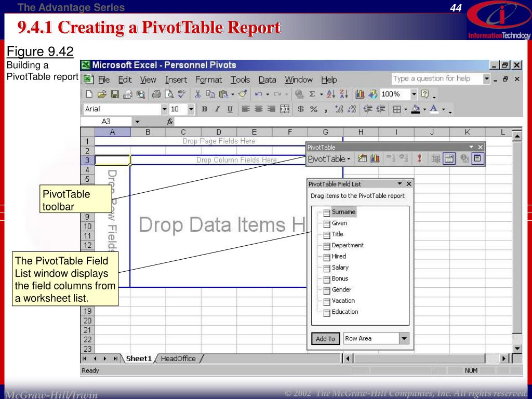This screenshot has width=532, height=399.
Task: Toggle Align Left
Action: 246,109
